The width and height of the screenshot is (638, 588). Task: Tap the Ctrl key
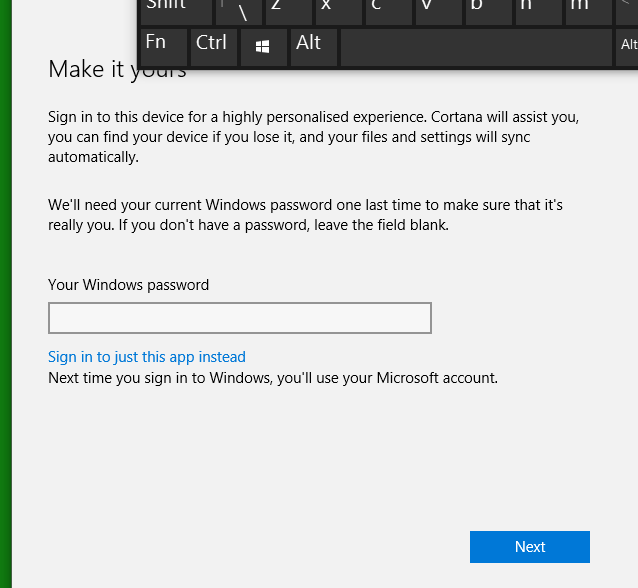214,47
